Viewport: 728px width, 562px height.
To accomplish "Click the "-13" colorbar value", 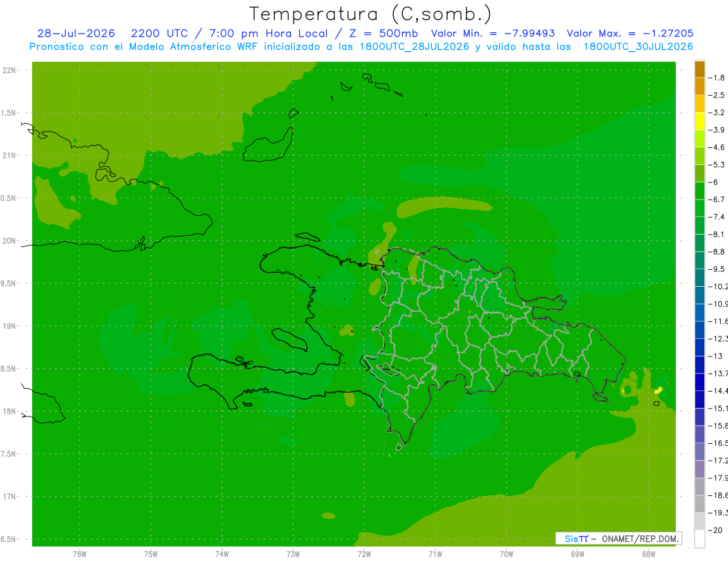I will (716, 356).
